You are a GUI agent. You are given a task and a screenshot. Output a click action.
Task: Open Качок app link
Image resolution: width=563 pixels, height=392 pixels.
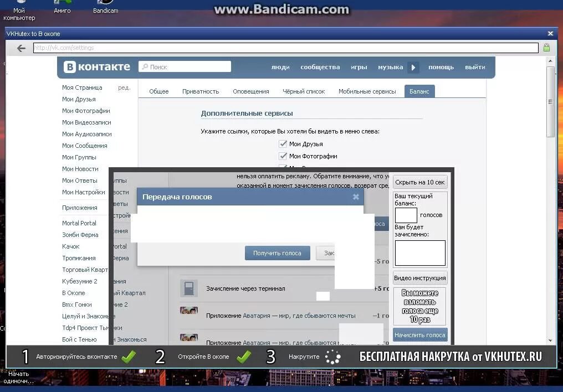(x=71, y=246)
